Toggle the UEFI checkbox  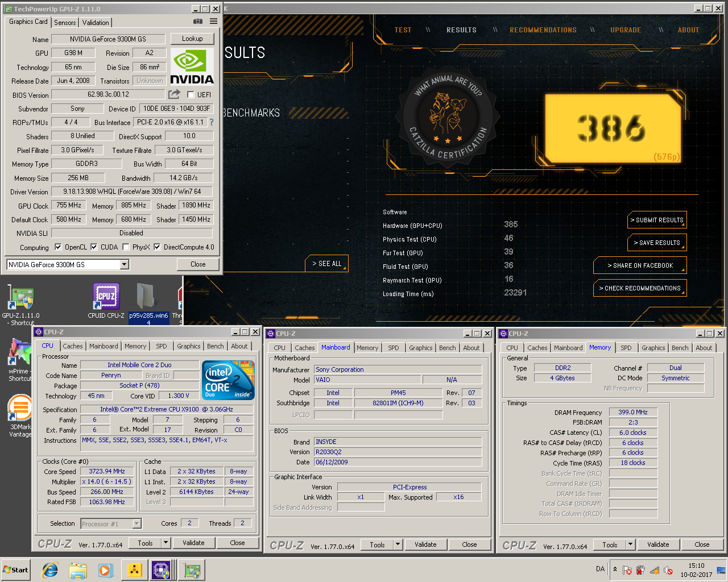(x=191, y=95)
